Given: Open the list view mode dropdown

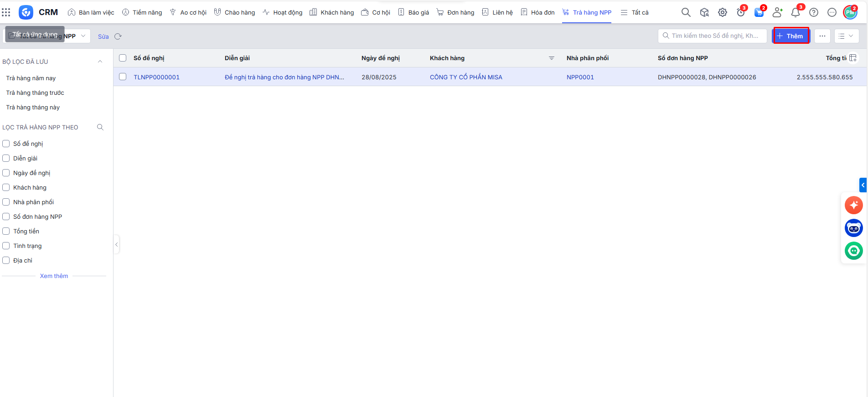Looking at the screenshot, I should tap(846, 36).
